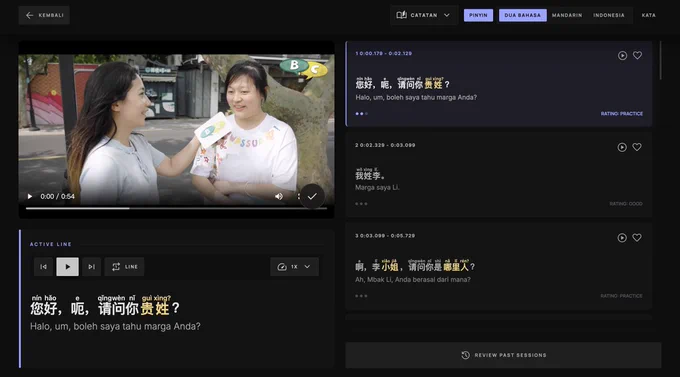The image size is (680, 377).
Task: Click the attempt dots on line 2
Action: 361,204
